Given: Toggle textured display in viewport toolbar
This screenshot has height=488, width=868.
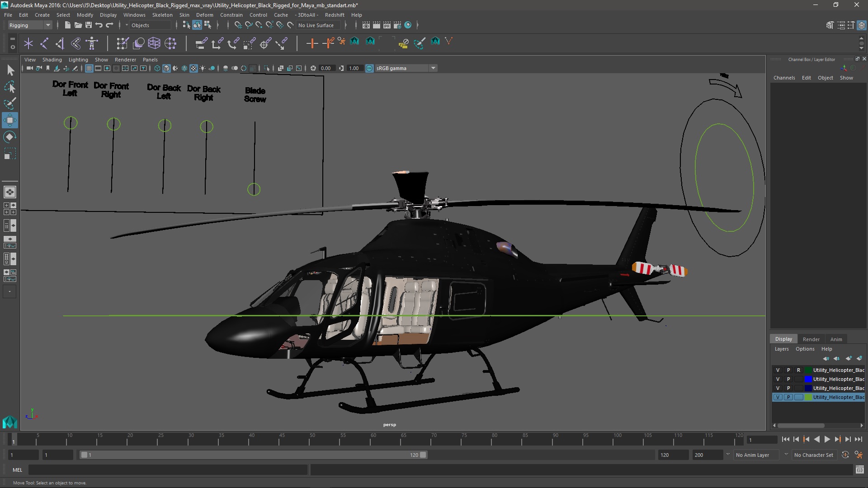Looking at the screenshot, I should pyautogui.click(x=193, y=68).
